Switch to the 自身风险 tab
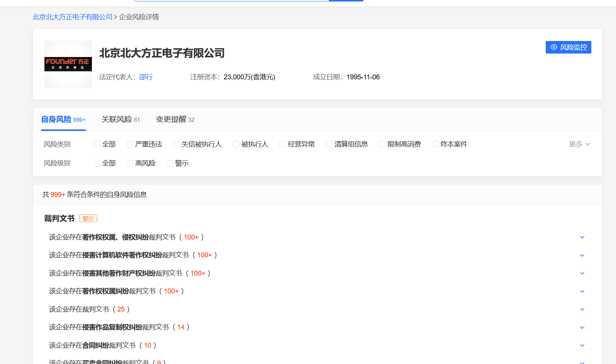616x364 pixels. 63,120
